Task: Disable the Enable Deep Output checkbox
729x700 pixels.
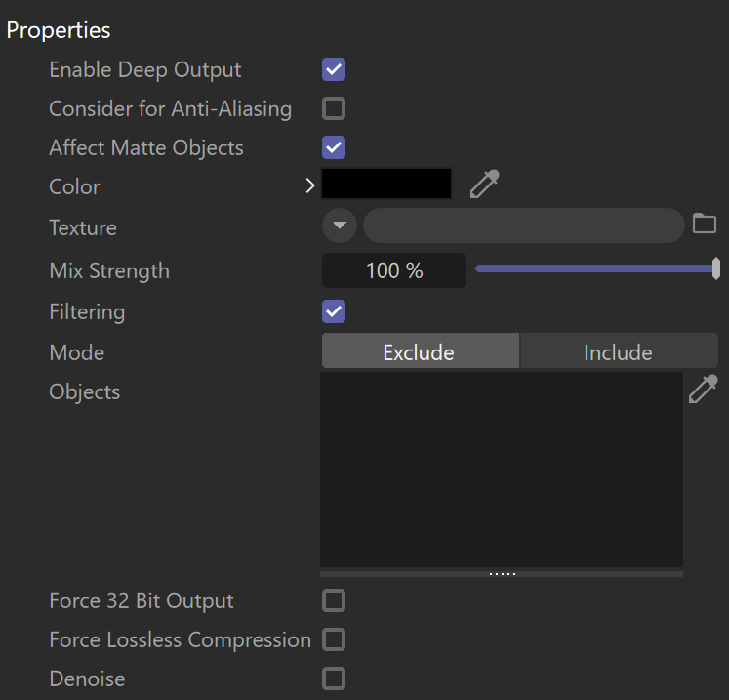Action: point(334,69)
